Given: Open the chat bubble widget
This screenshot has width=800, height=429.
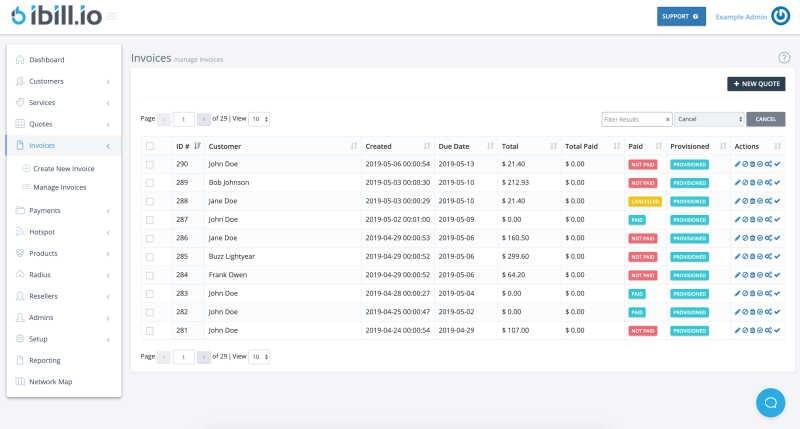Looking at the screenshot, I should click(x=770, y=402).
